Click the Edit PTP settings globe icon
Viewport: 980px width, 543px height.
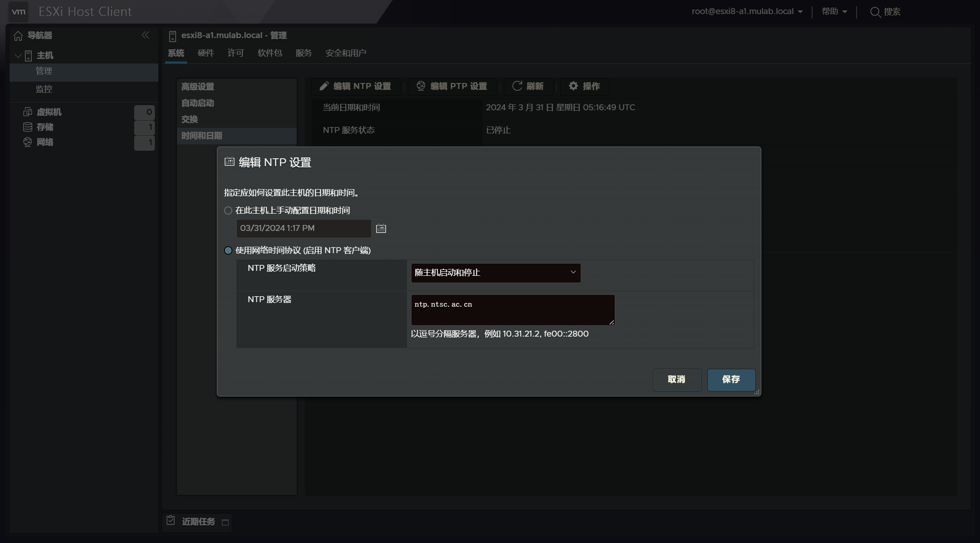click(421, 86)
